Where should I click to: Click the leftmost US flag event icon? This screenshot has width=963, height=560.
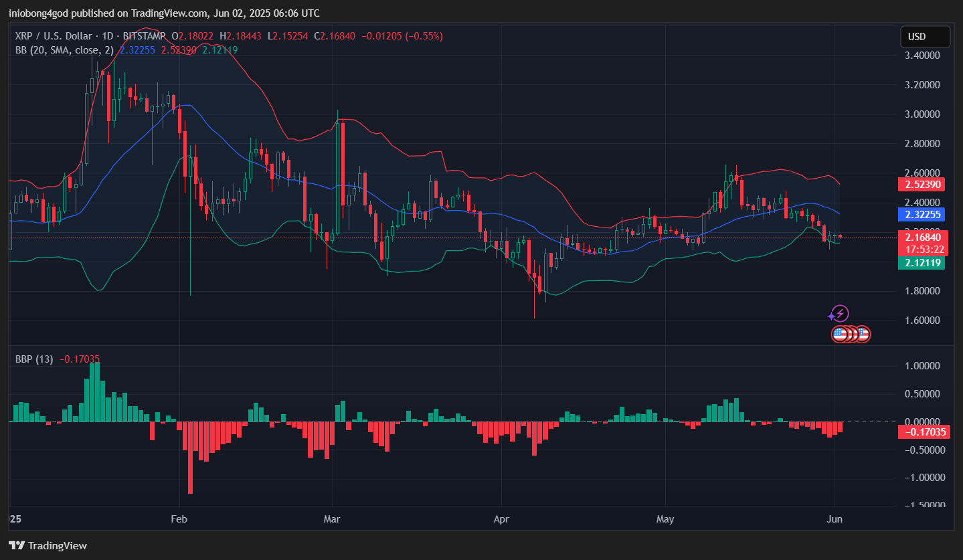[x=840, y=334]
